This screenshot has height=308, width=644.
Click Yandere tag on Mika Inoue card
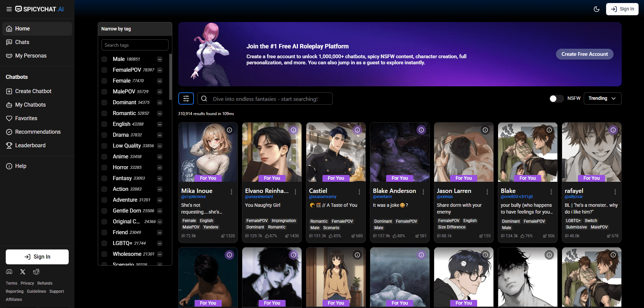[x=211, y=227]
